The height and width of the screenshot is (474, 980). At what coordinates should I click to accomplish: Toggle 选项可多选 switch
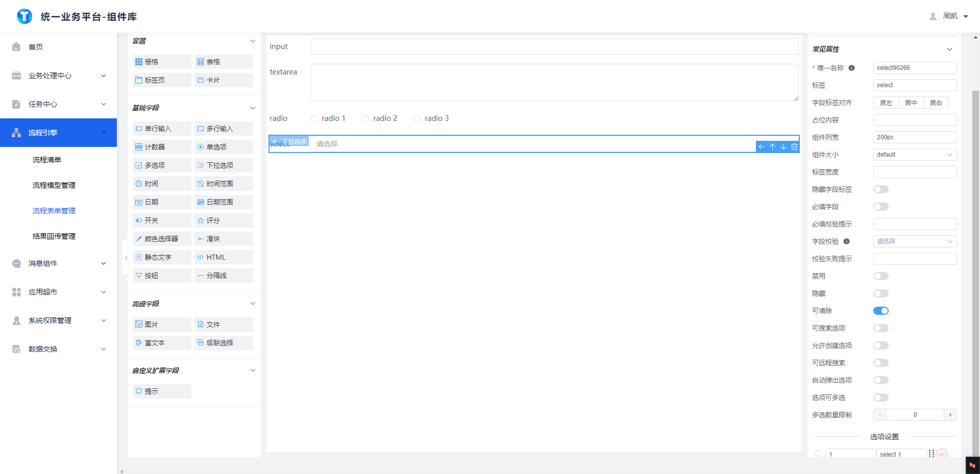click(881, 397)
